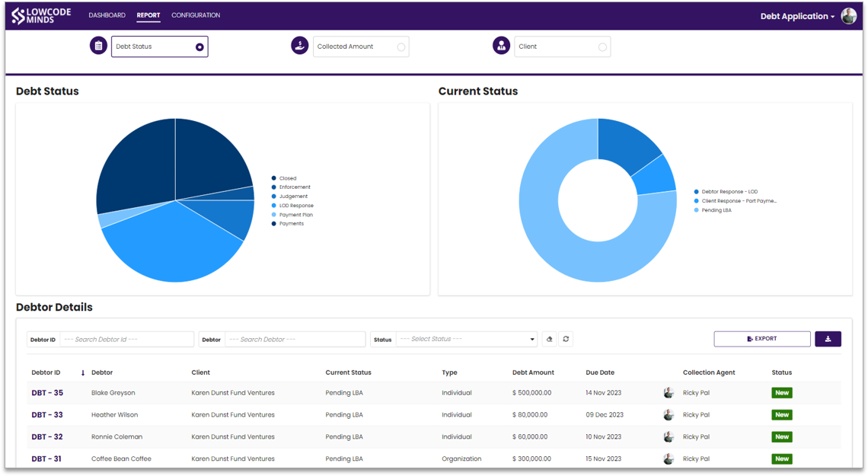This screenshot has height=476, width=868.
Task: Open the Configuration tab
Action: click(x=196, y=15)
